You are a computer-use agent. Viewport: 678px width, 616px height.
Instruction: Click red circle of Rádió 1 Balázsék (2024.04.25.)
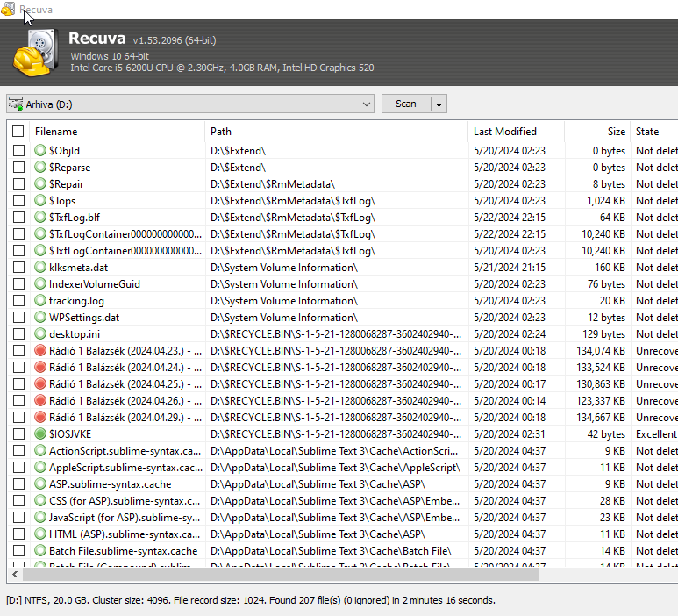tap(40, 383)
